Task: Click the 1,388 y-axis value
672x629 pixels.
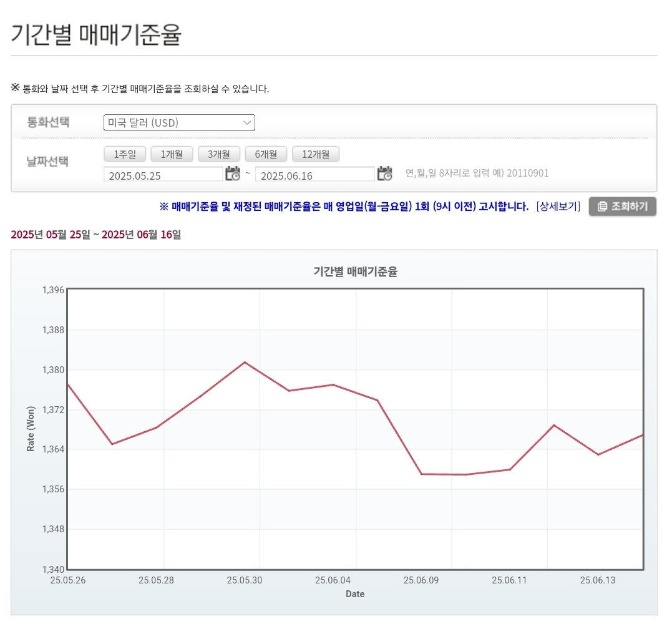Action: coord(53,330)
